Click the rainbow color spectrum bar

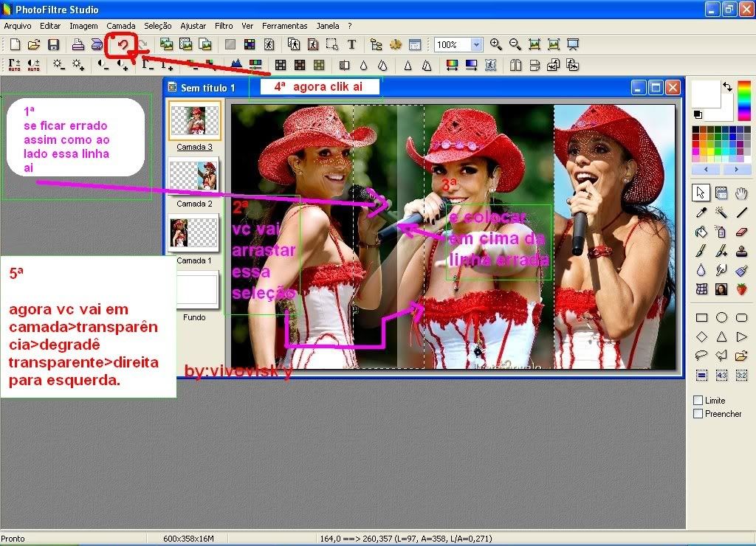click(x=744, y=100)
